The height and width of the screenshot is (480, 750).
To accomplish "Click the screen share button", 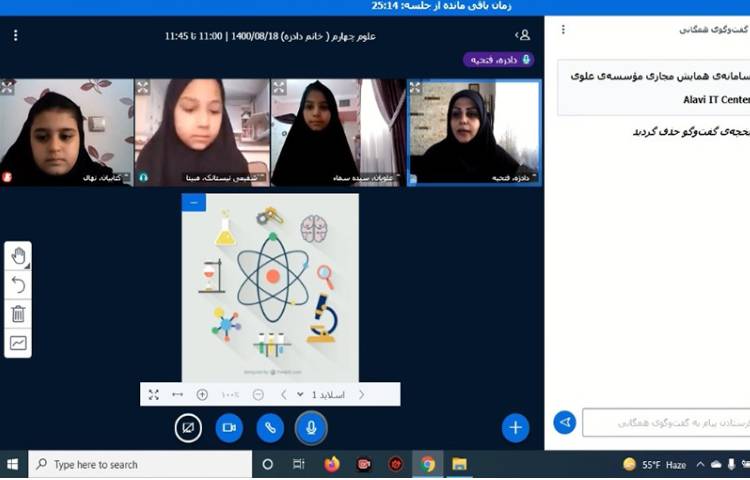I will tap(188, 428).
